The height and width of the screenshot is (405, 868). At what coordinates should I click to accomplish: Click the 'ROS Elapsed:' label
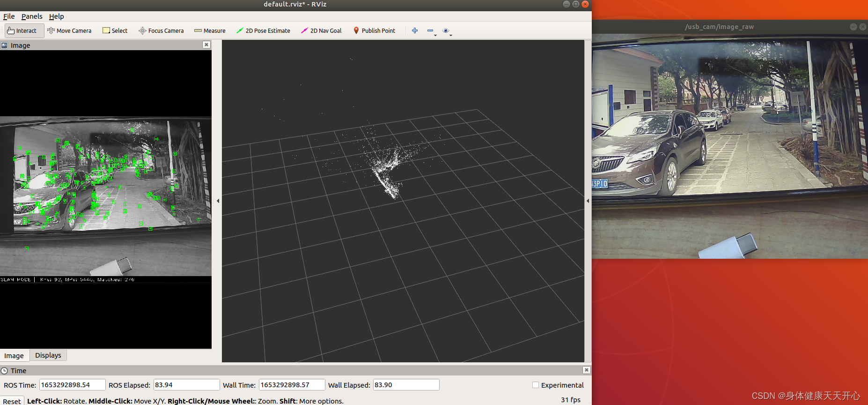(x=129, y=385)
